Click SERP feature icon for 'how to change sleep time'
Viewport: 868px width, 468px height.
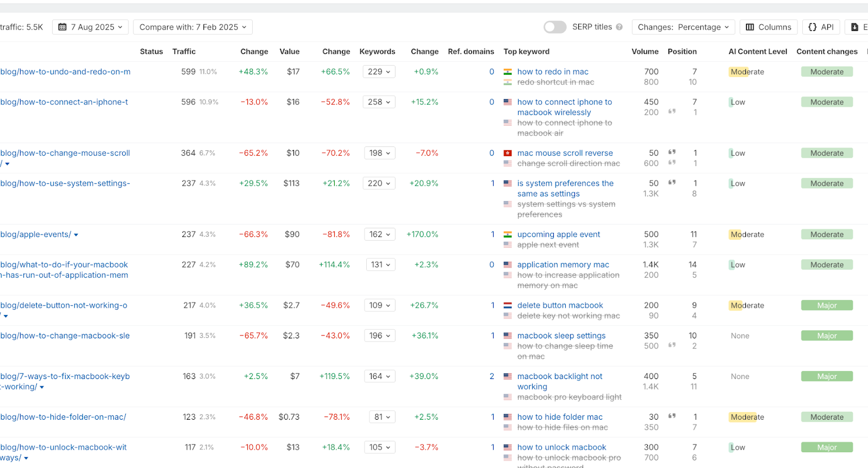pos(672,345)
